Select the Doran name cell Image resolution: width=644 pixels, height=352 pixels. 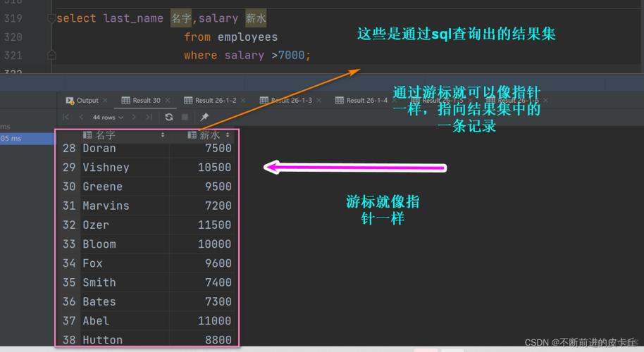click(125, 149)
